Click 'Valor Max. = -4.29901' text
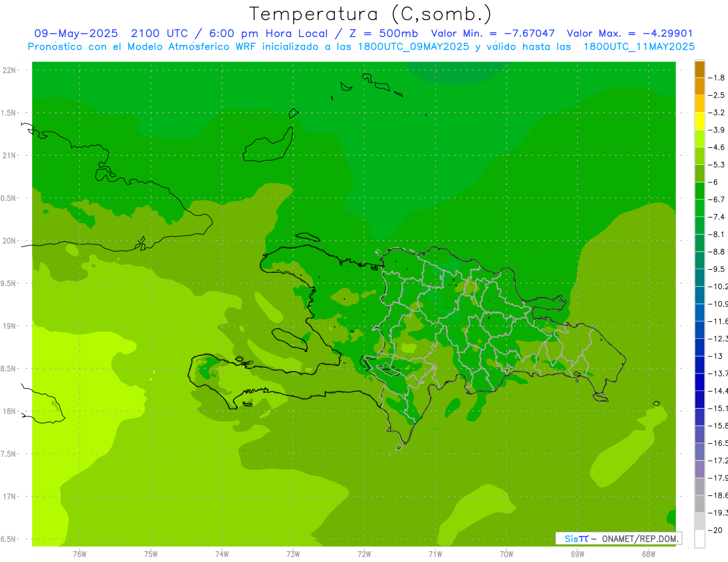This screenshot has width=728, height=562. click(630, 33)
